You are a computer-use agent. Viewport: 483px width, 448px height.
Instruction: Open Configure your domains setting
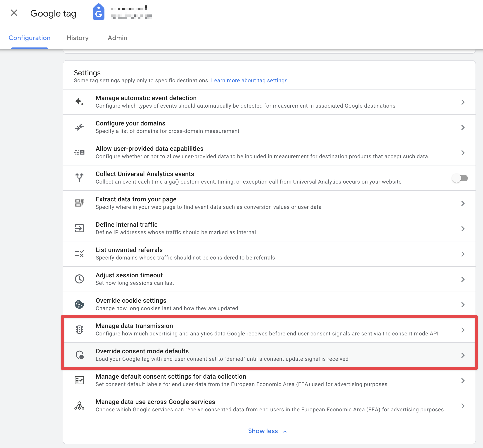coord(269,127)
